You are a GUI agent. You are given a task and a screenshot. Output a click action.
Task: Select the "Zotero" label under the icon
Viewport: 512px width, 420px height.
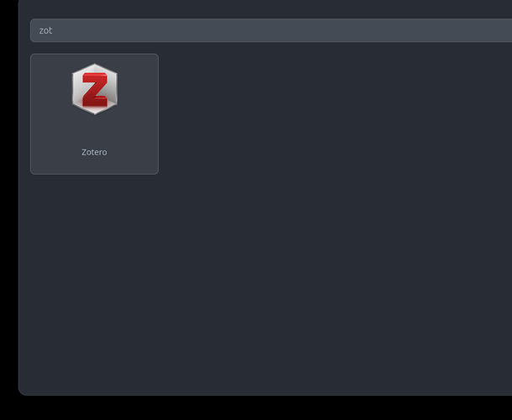click(94, 152)
